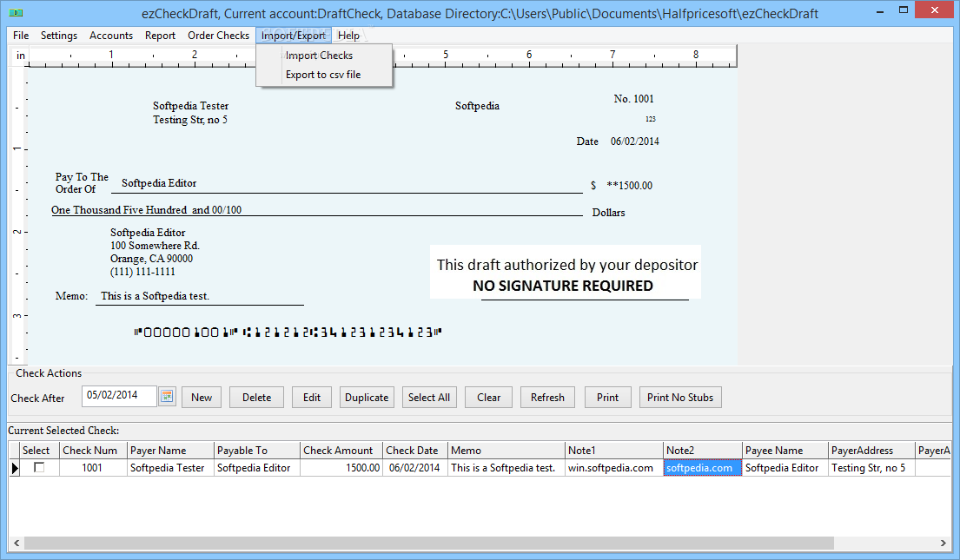Screen dimensions: 960x560
Task: Click the Print button
Action: point(607,397)
